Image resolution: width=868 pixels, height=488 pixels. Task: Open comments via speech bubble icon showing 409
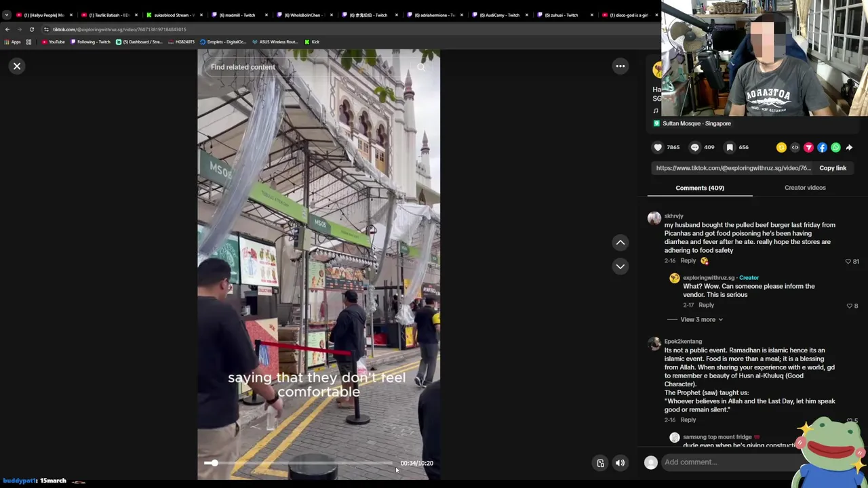(694, 147)
